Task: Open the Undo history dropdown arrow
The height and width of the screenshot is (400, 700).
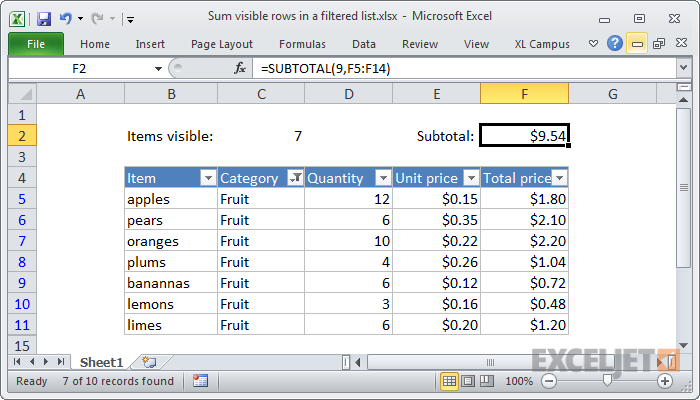Action: tap(80, 19)
